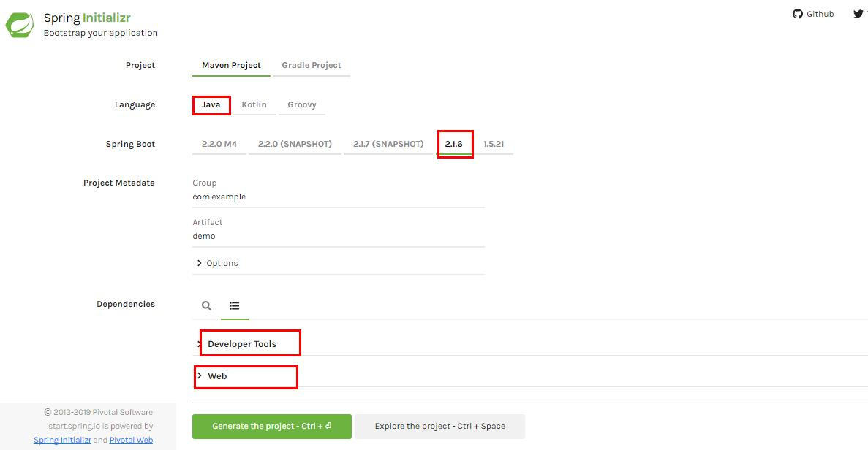Click the Spring leaf logo icon
The width and height of the screenshot is (868, 450).
(19, 26)
